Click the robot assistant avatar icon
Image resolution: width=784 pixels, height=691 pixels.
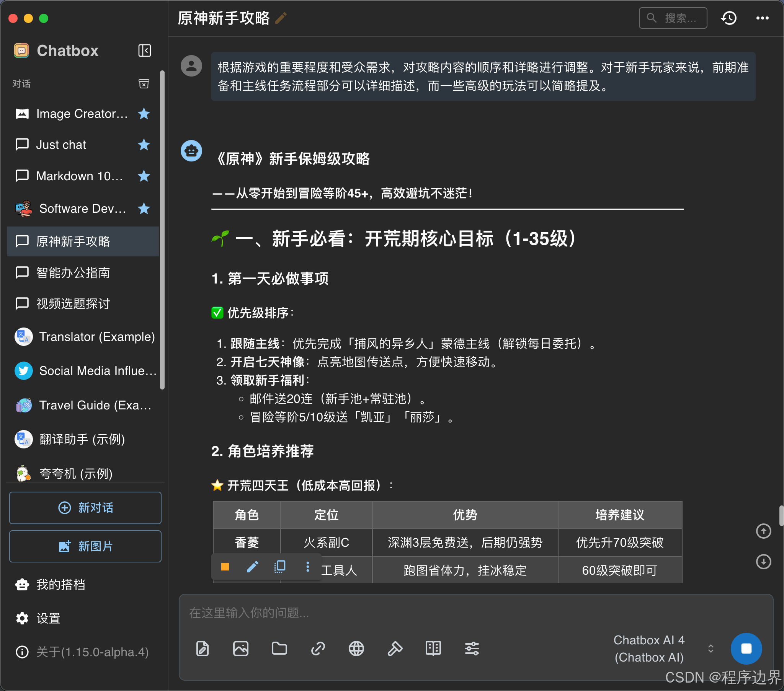pyautogui.click(x=191, y=151)
